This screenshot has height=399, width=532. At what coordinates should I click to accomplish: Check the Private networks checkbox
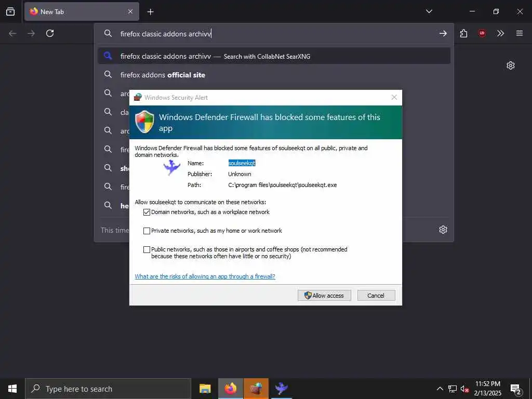point(147,231)
